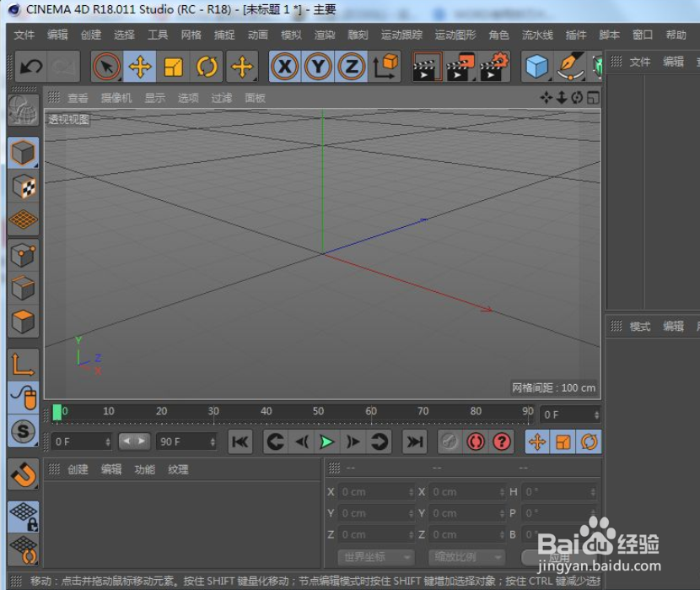Play animation forwards
This screenshot has height=590, width=700.
tap(327, 442)
